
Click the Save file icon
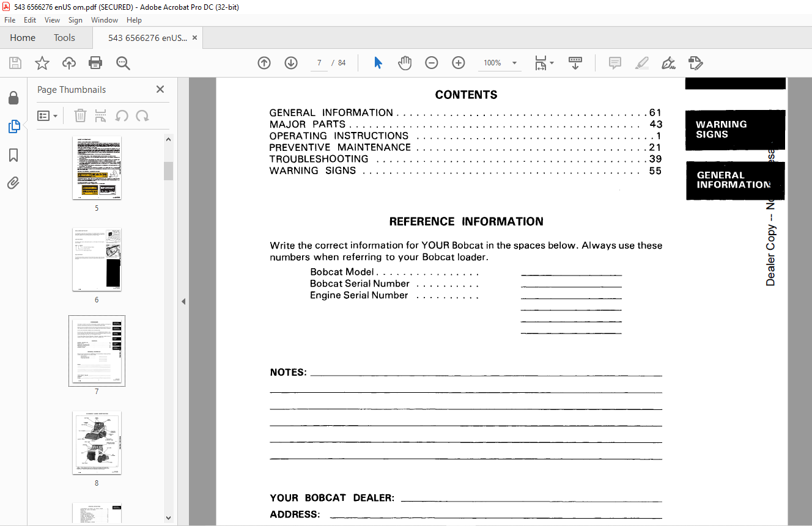(x=15, y=63)
